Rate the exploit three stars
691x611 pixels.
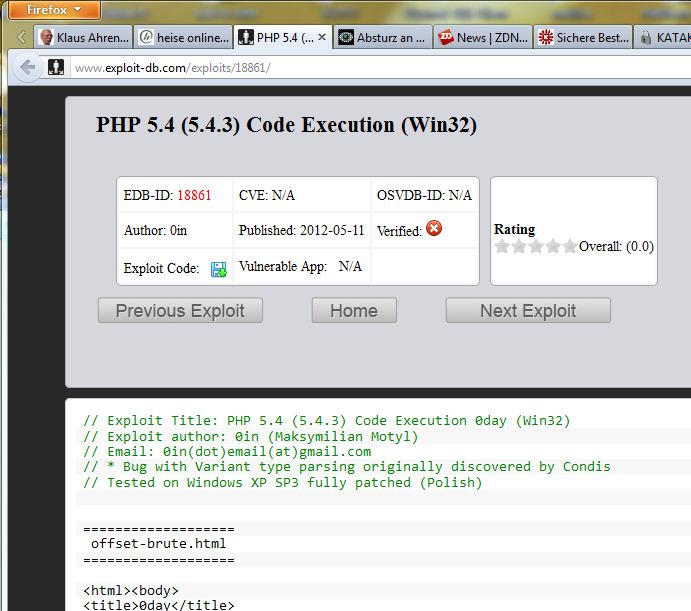(x=535, y=246)
